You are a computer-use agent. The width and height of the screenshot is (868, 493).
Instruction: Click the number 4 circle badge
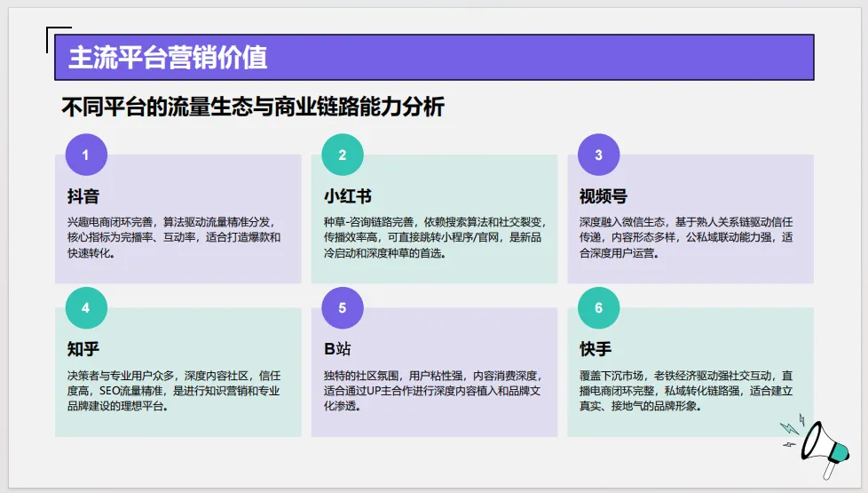[x=86, y=308]
